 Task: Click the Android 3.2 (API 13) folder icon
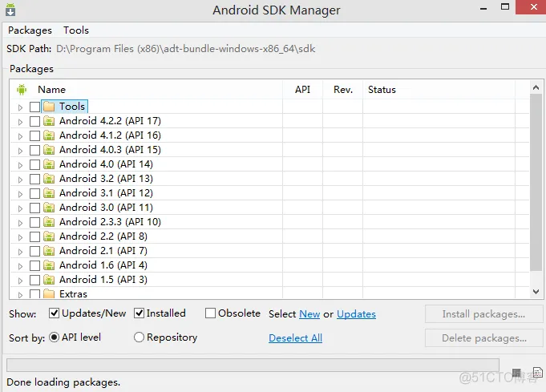coord(49,179)
